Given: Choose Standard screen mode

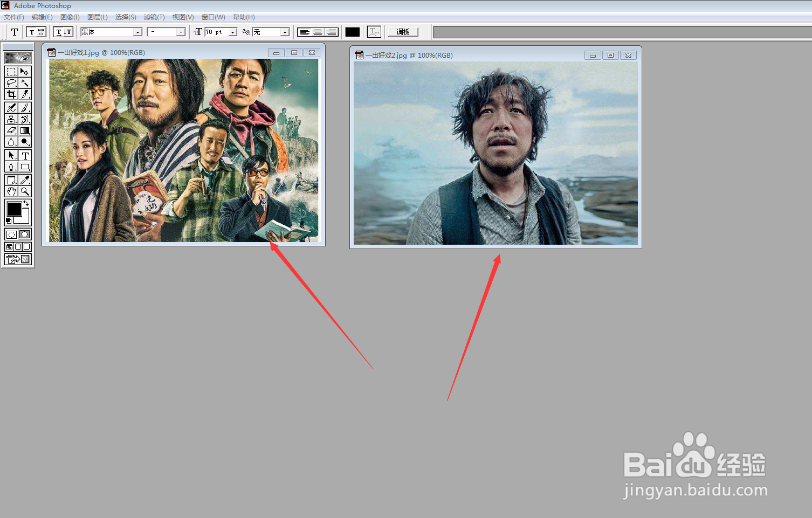Looking at the screenshot, I should point(9,247).
